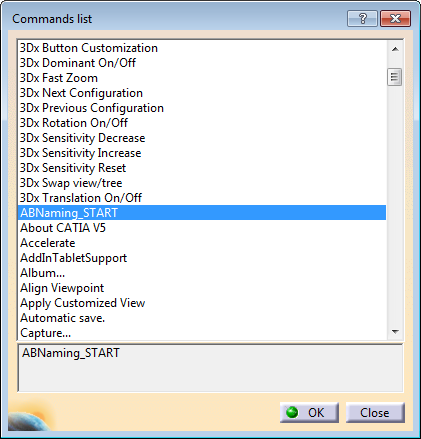Click the highlighted ABNaming_START entry
The width and height of the screenshot is (421, 439).
202,213
